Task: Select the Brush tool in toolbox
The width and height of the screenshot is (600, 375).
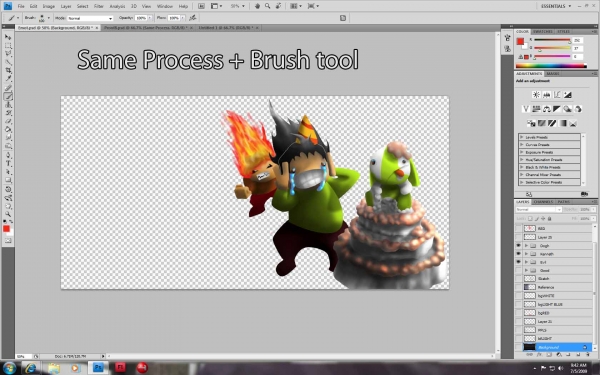Action: [x=8, y=96]
